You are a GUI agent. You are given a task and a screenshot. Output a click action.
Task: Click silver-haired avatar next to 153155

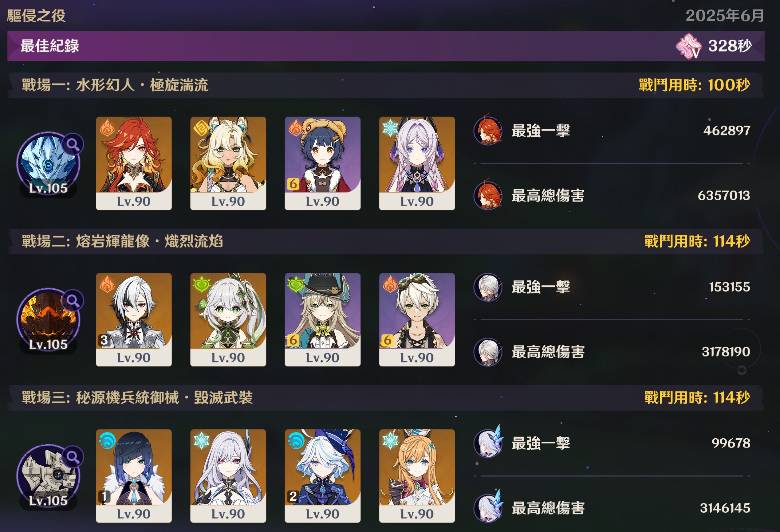pos(488,287)
